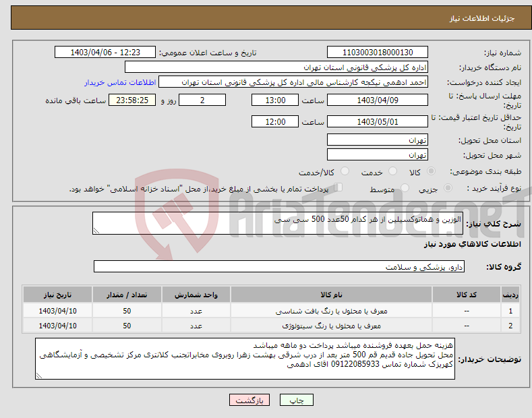The image size is (532, 418).
Task: Click the buyer organization name field
Action: pyautogui.click(x=276, y=67)
